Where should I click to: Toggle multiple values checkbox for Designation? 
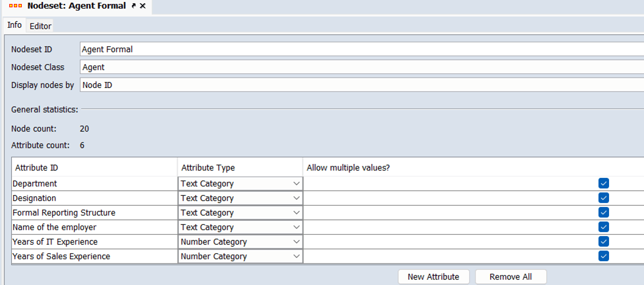603,198
